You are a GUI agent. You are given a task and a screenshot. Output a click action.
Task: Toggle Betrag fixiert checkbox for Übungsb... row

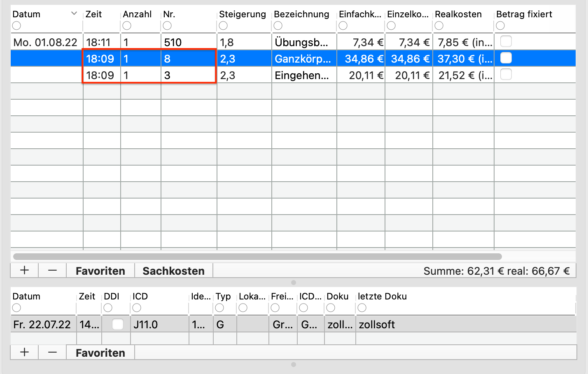pos(506,41)
